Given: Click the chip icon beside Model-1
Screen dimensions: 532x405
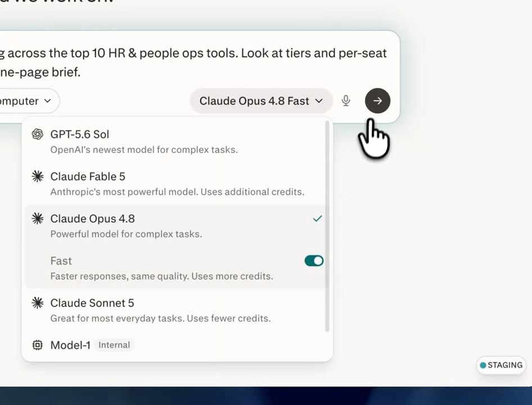Looking at the screenshot, I should (37, 345).
